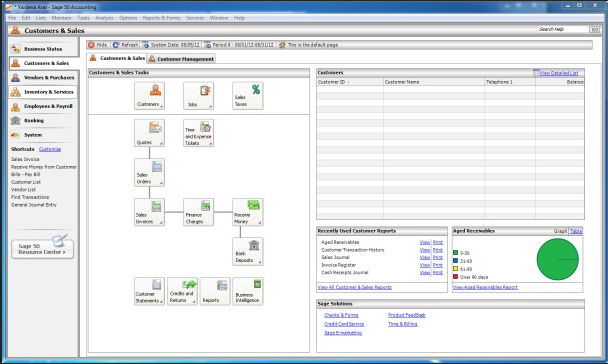This screenshot has width=608, height=364.
Task: Open the Jobs task icon
Action: click(x=198, y=96)
